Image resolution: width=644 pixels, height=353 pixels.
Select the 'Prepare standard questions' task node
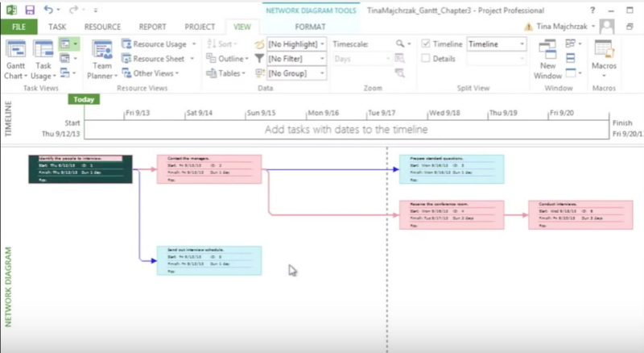(452, 169)
